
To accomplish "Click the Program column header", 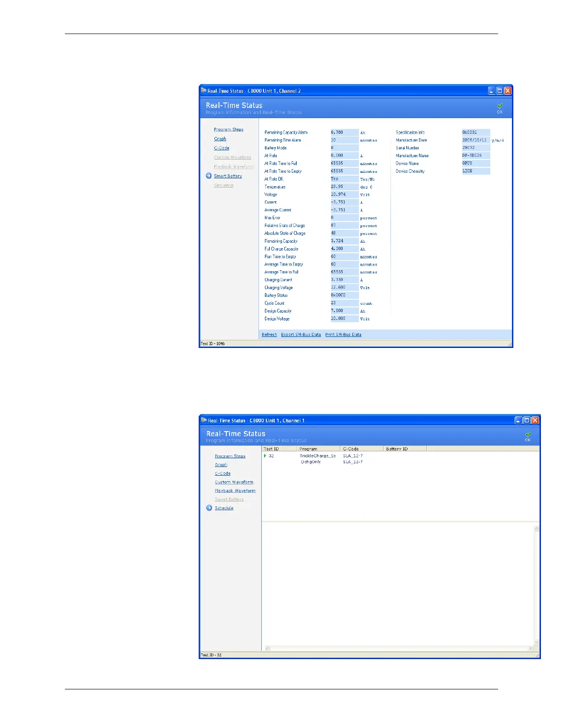I will 318,449.
